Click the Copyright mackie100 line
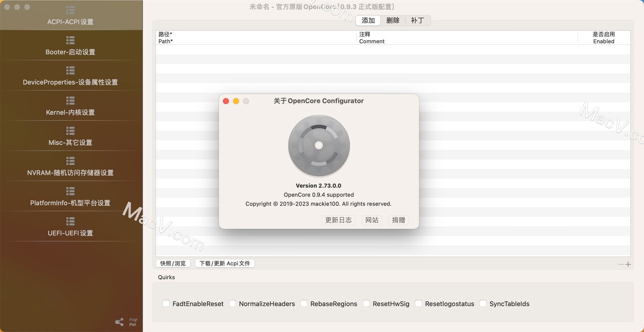The image size is (644, 332). (319, 204)
